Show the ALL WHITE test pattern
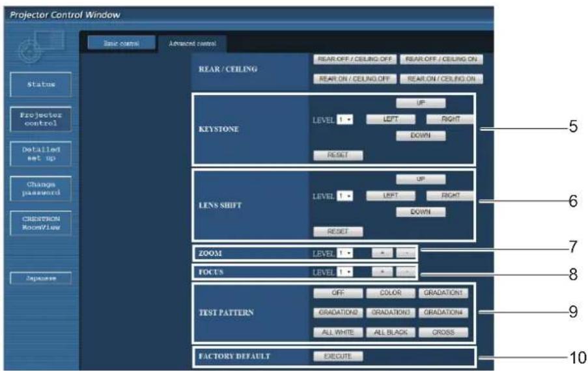This screenshot has height=371, width=588. (338, 333)
